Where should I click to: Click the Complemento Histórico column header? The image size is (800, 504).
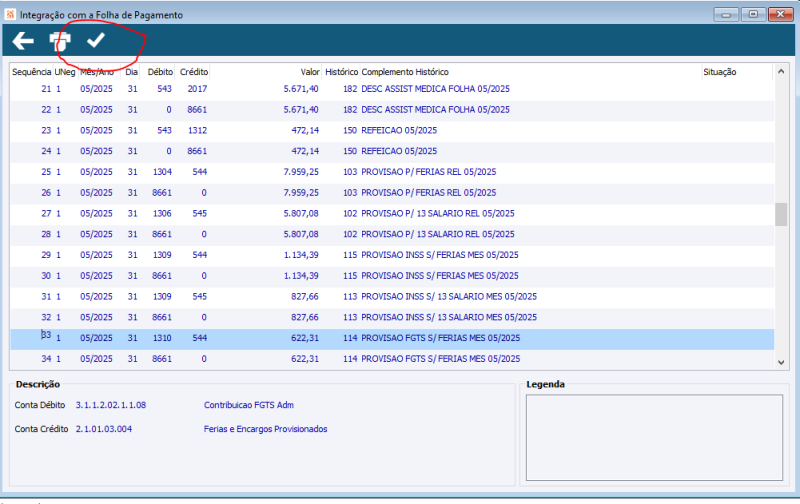click(405, 72)
